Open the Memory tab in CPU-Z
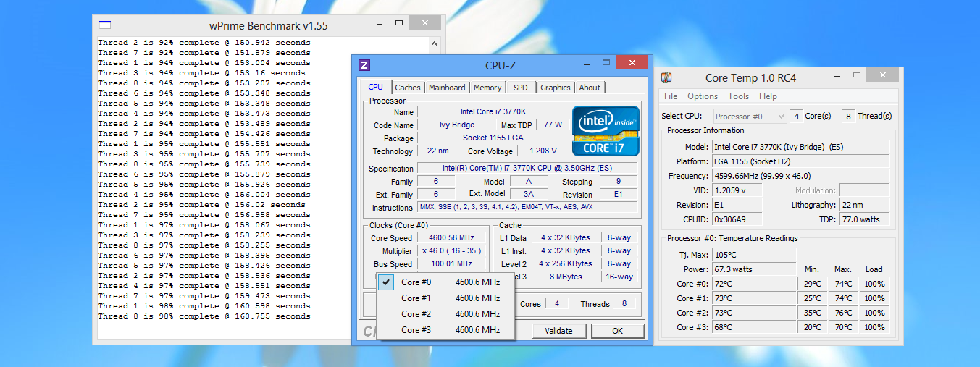Screen dimensions: 980x367 [487, 88]
